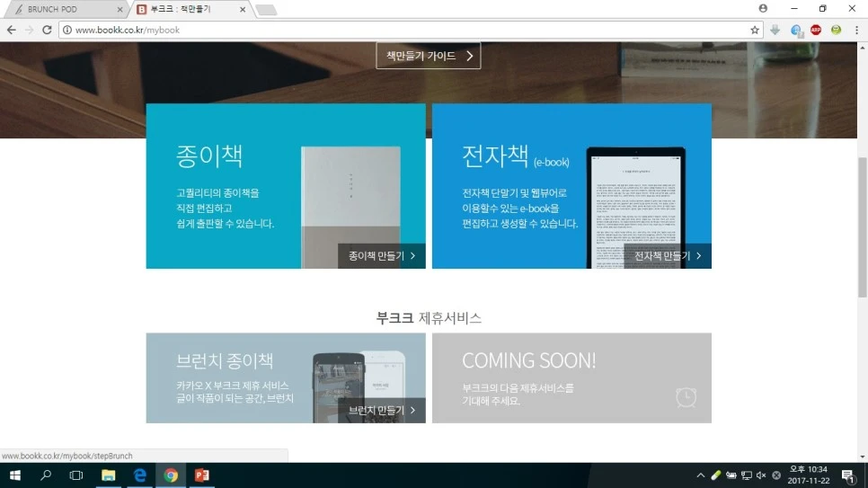Open File Explorer from the taskbar
This screenshot has height=488, width=868.
point(109,475)
